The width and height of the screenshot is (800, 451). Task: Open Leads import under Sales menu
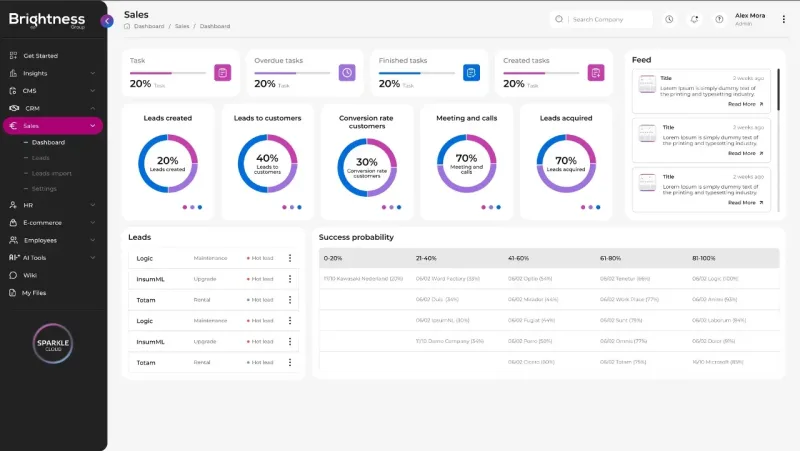coord(52,173)
